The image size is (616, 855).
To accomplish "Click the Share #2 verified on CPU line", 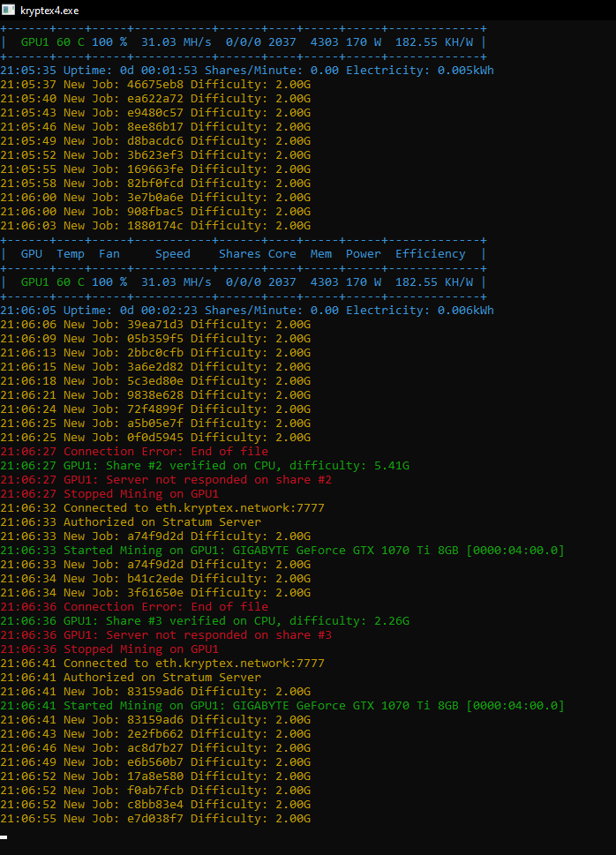I will click(205, 466).
